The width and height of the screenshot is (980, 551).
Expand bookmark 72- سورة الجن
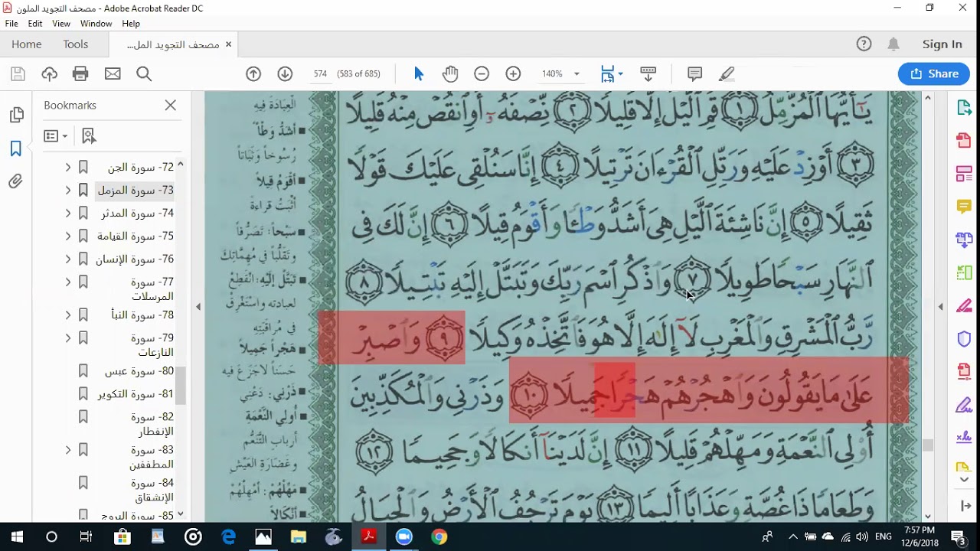click(x=67, y=167)
